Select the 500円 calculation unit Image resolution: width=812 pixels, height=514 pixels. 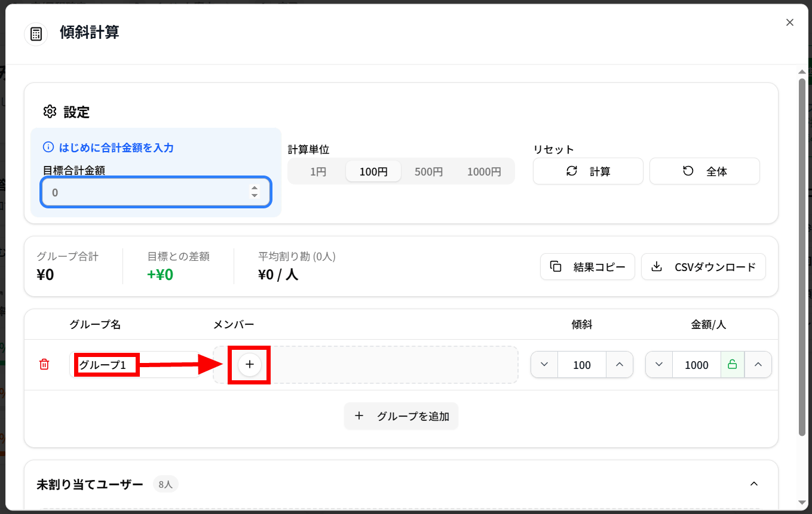(428, 172)
